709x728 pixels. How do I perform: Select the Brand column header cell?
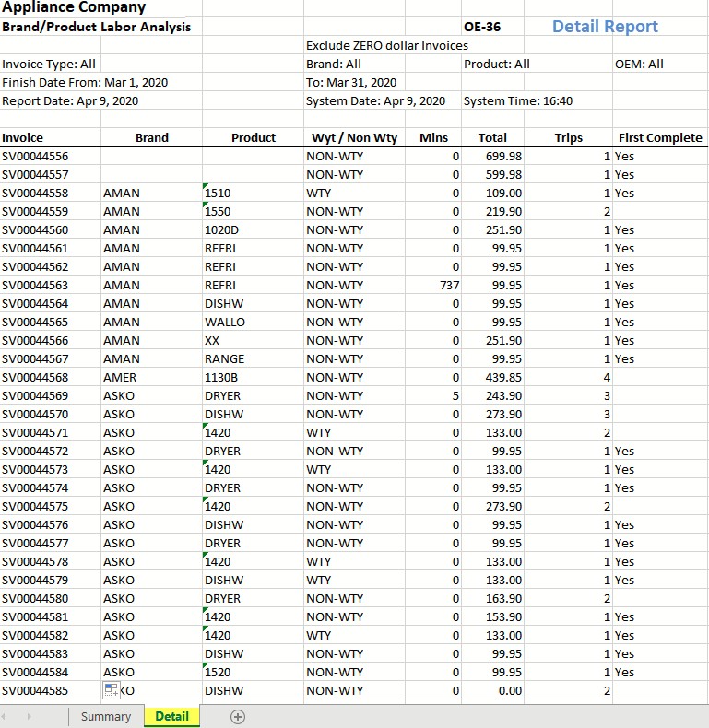point(151,137)
